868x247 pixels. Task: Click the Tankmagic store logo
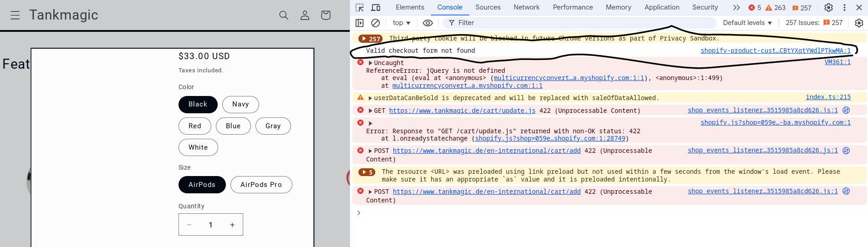pos(64,15)
